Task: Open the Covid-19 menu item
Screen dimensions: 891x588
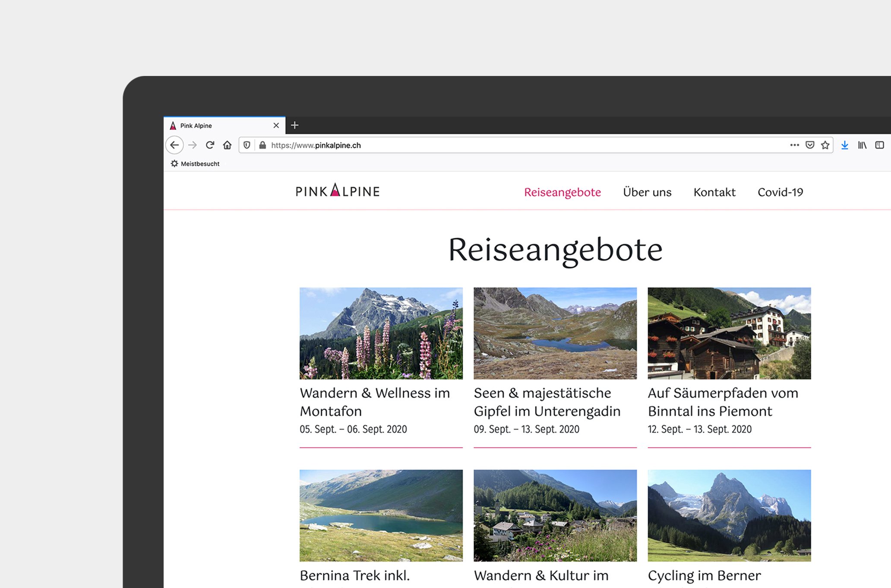Action: pyautogui.click(x=780, y=192)
